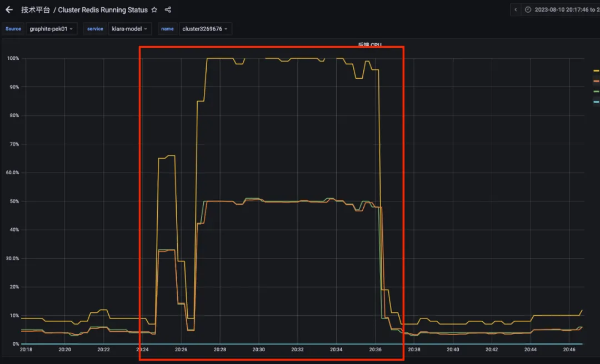Toggle the yellow series in legend
Screen dimensions: 600x364
click(596, 70)
